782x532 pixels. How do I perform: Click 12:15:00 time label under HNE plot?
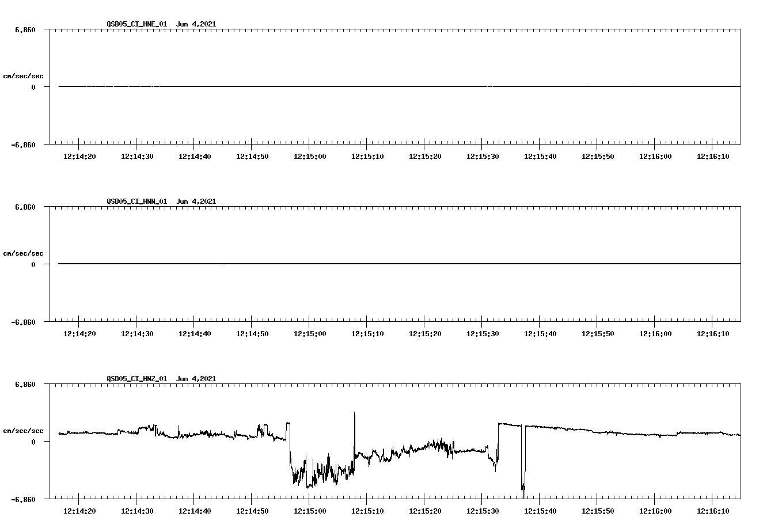(310, 157)
